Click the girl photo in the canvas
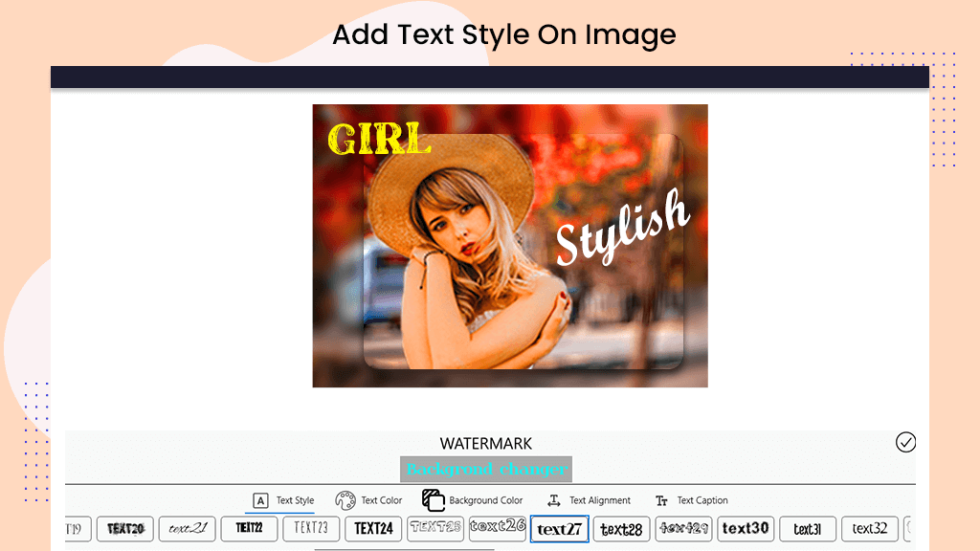This screenshot has height=551, width=980. point(510,246)
